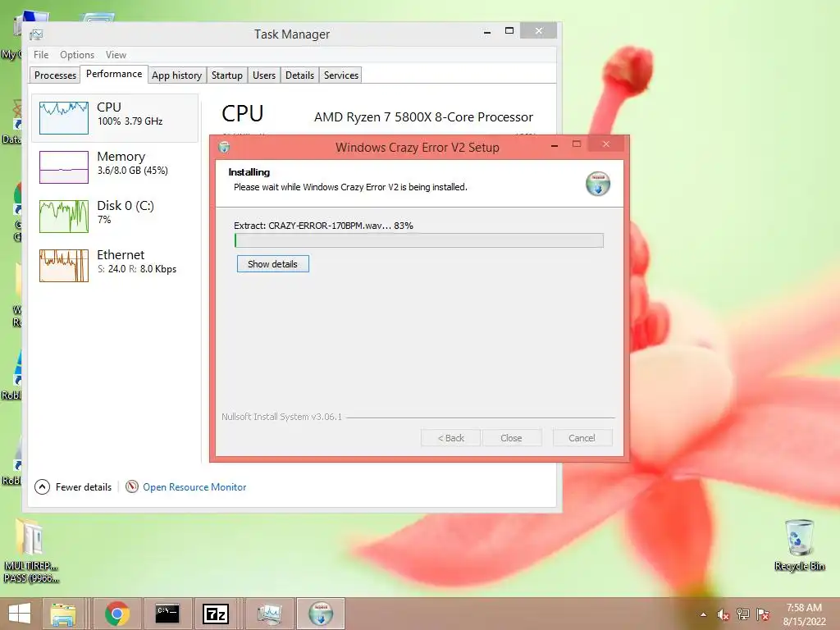Show hidden icons in system tray
This screenshot has height=630, width=840.
[x=703, y=614]
